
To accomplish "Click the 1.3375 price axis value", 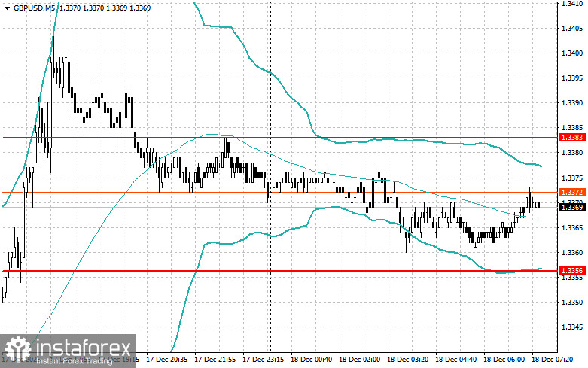I will 572,178.
